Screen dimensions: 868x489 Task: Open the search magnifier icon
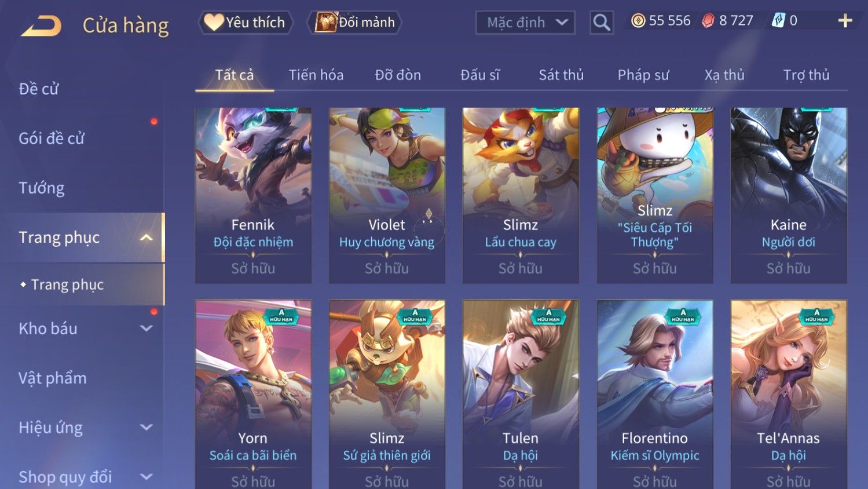coord(602,23)
